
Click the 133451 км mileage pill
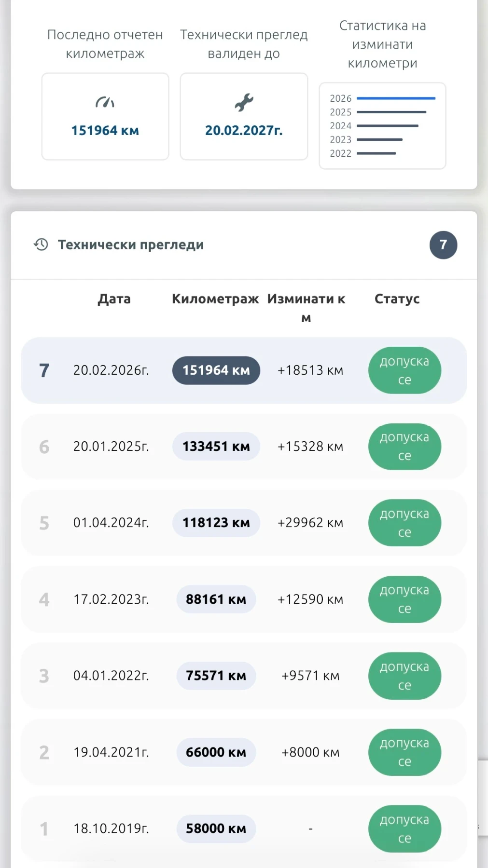point(216,447)
